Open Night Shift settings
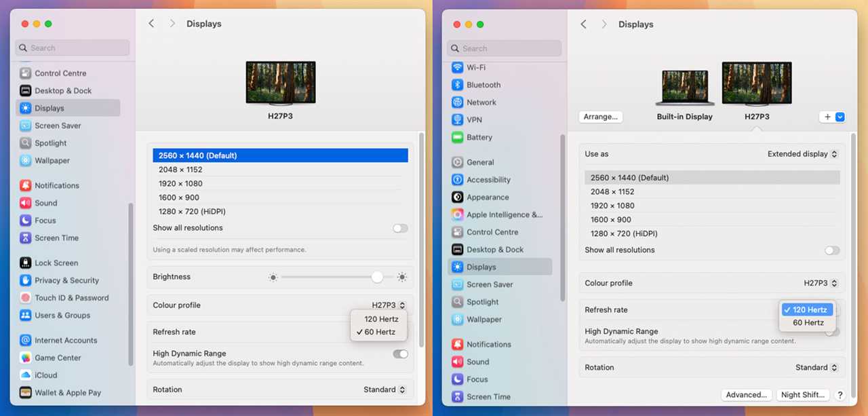Screen dimensions: 868x416 [802, 394]
